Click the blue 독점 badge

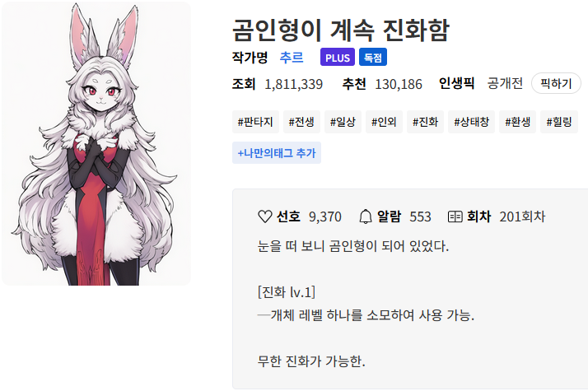(373, 57)
